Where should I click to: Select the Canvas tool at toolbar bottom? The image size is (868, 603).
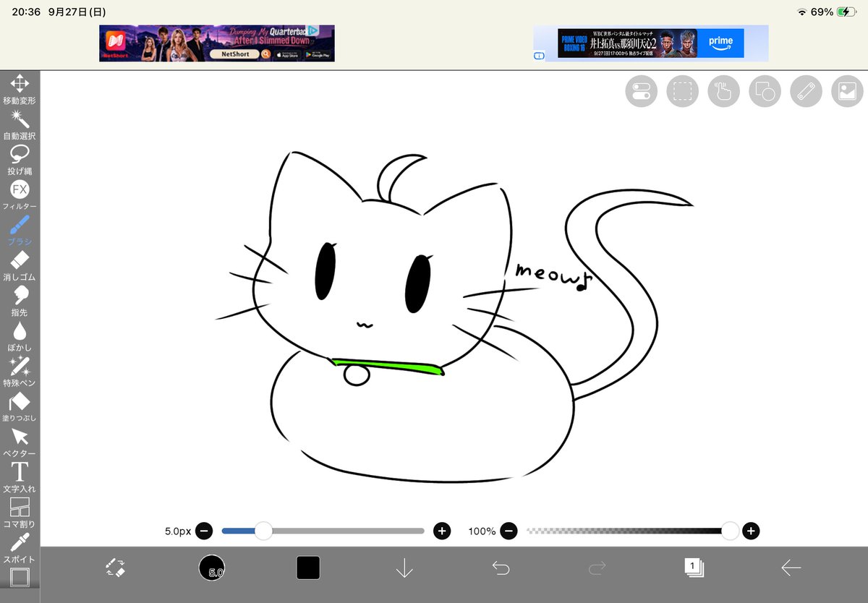(20, 578)
